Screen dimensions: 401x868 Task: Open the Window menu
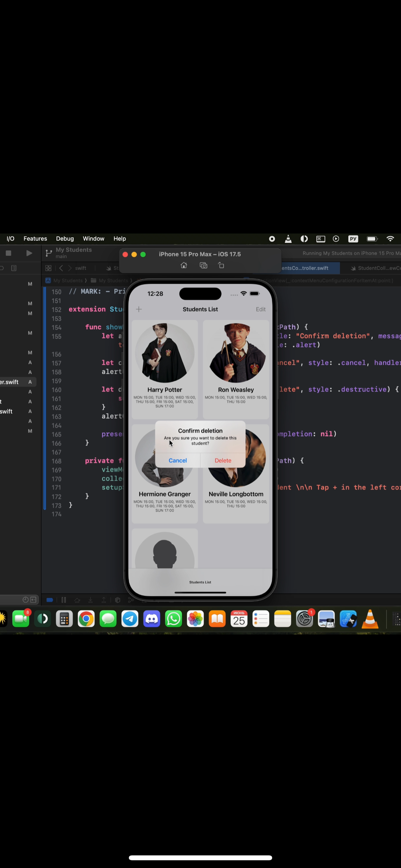pyautogui.click(x=93, y=239)
